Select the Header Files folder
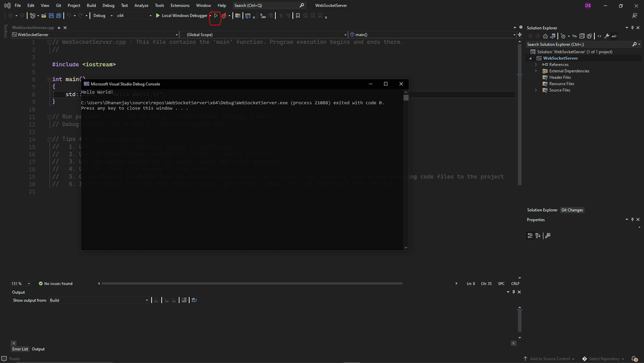 pos(560,77)
